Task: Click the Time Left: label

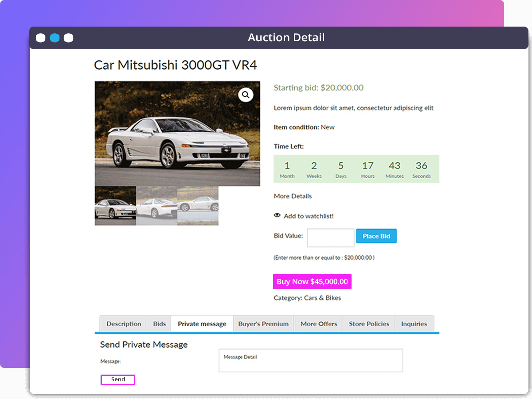Action: pyautogui.click(x=289, y=146)
